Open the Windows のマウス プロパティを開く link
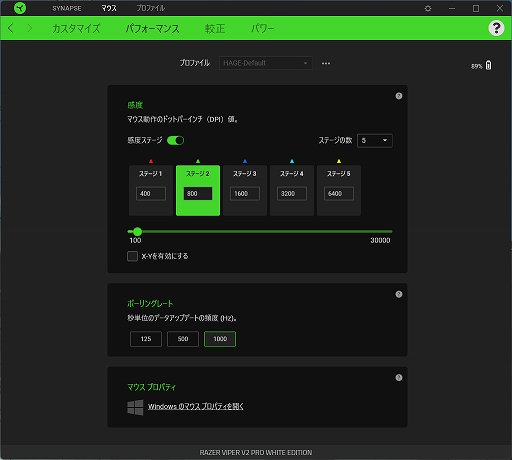The width and height of the screenshot is (512, 460). click(196, 406)
